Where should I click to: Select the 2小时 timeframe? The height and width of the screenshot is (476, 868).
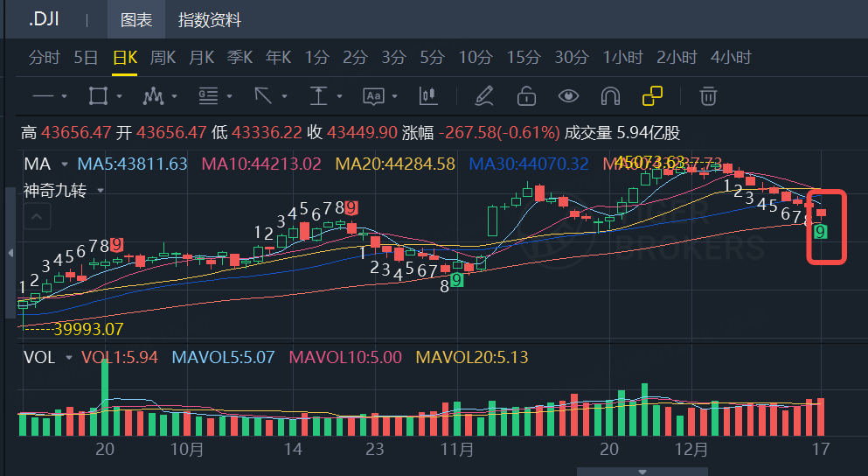[x=677, y=57]
